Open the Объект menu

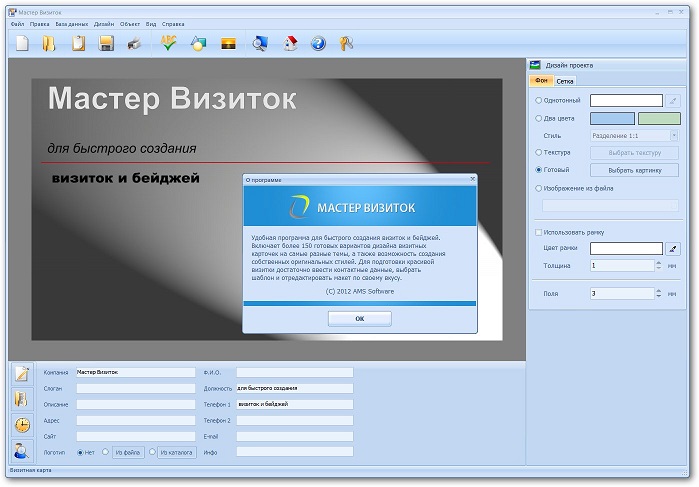tap(130, 24)
